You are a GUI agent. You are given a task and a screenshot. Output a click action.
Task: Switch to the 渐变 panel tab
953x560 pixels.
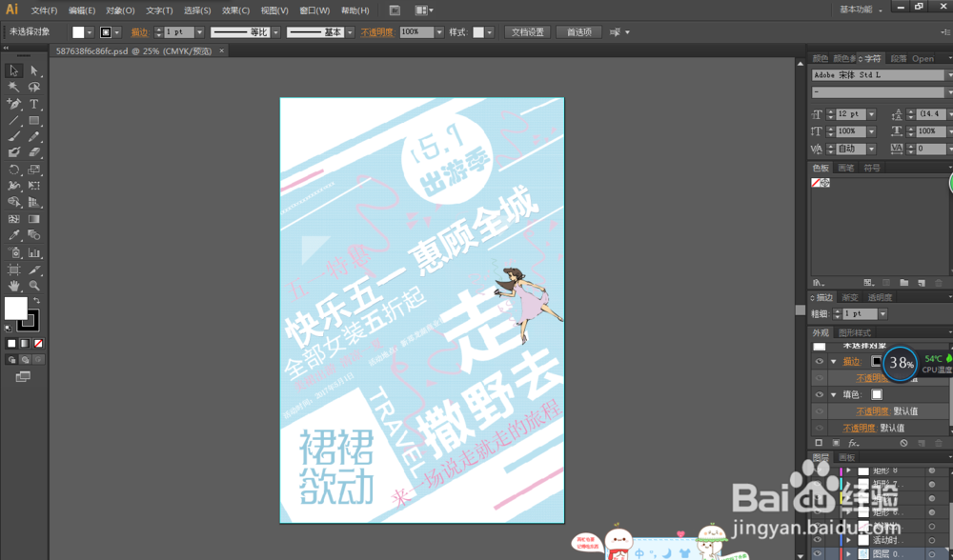click(x=850, y=297)
